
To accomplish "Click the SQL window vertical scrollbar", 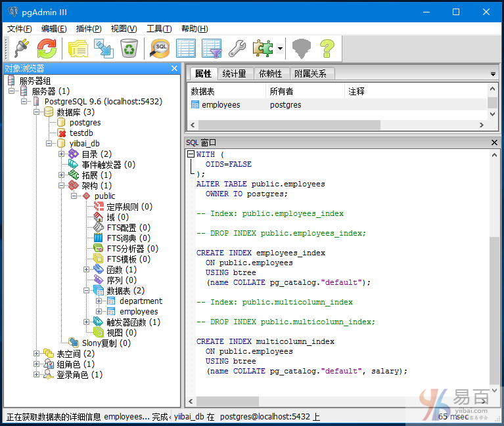I will click(x=494, y=309).
